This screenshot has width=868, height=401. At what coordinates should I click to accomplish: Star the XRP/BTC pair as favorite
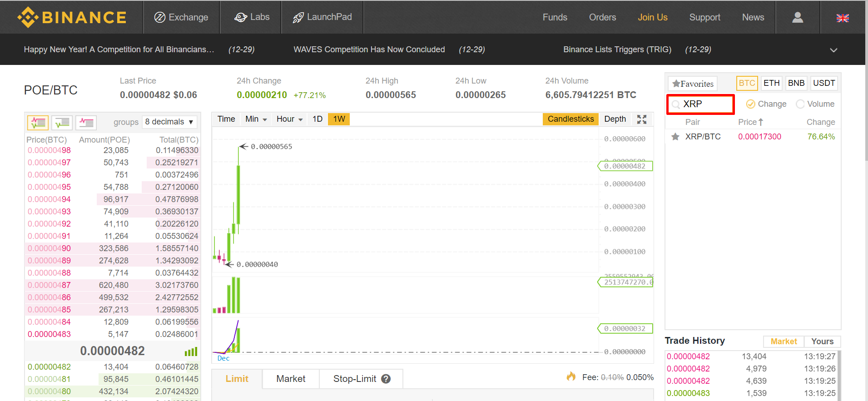pos(675,137)
